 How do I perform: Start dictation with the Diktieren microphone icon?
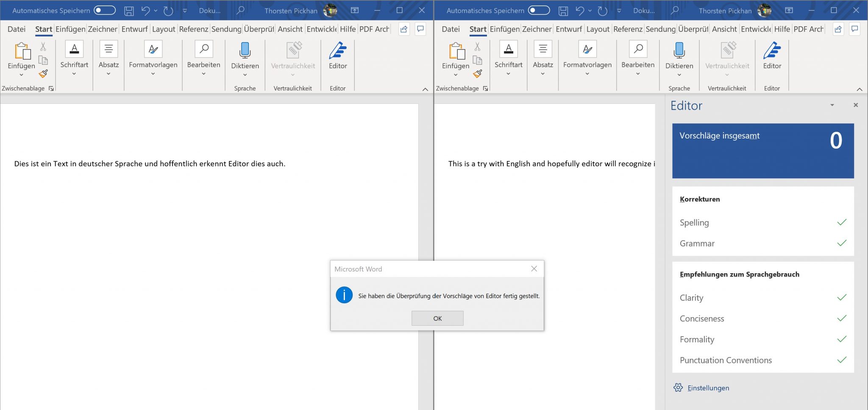click(x=245, y=51)
